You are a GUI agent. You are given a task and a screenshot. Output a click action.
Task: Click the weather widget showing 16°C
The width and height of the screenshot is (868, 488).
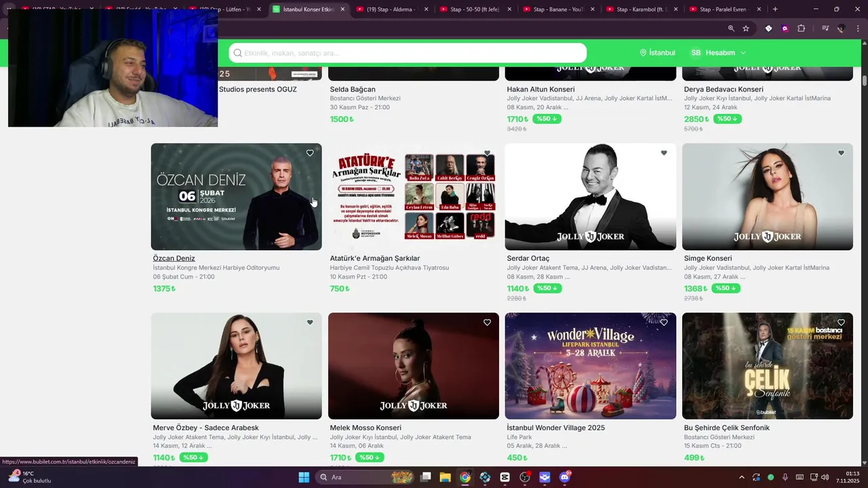tap(30, 477)
